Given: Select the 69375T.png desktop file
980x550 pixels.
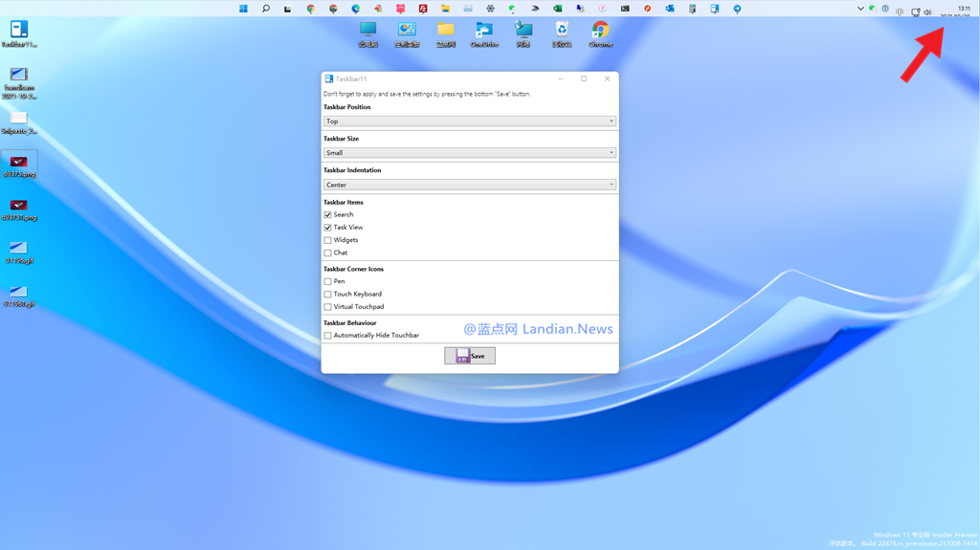Looking at the screenshot, I should pyautogui.click(x=19, y=209).
